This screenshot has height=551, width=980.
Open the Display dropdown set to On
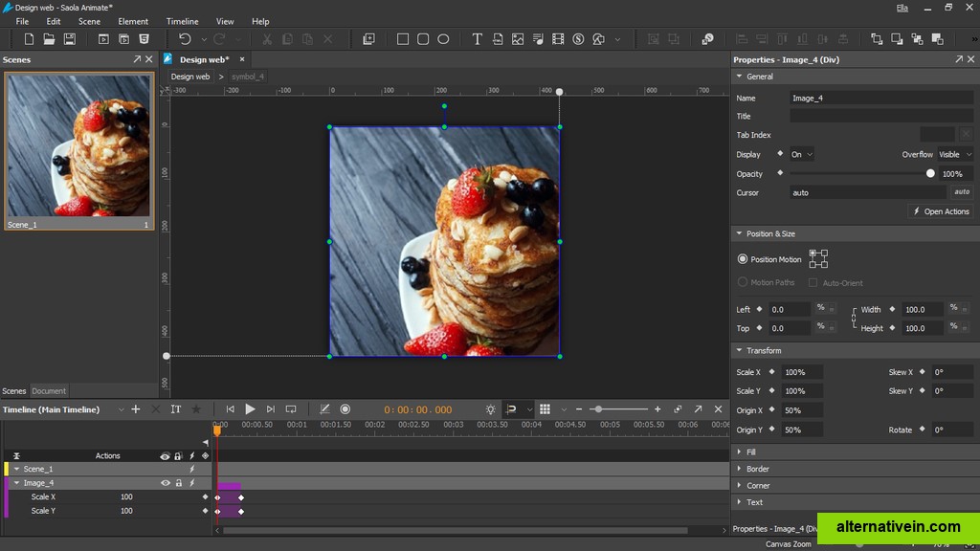click(801, 154)
